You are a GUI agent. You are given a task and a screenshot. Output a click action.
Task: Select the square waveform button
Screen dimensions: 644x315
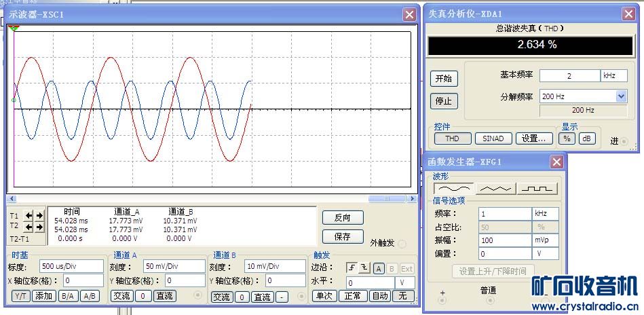pos(537,188)
